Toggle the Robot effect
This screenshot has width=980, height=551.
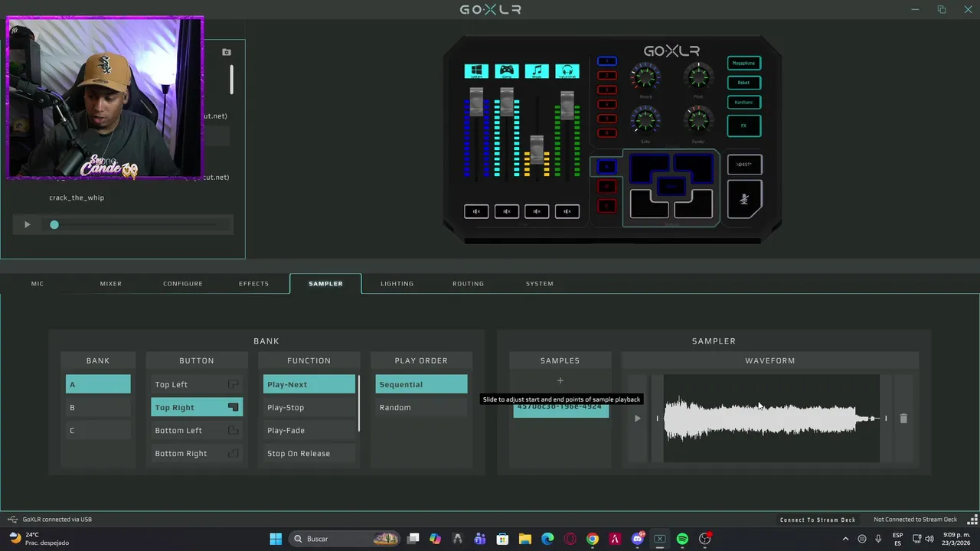point(743,83)
